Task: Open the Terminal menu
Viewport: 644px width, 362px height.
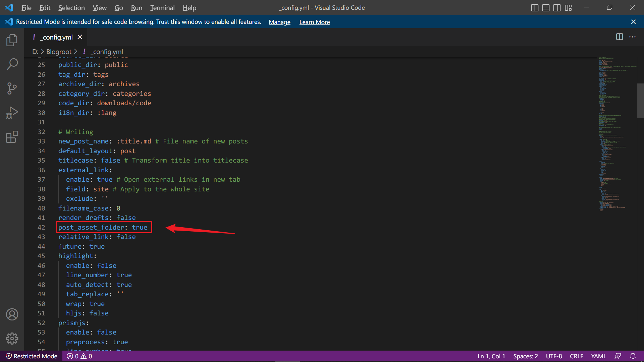Action: (162, 7)
